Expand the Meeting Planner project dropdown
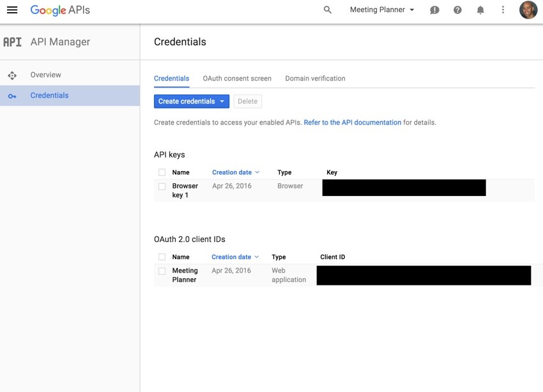The height and width of the screenshot is (392, 543). [382, 10]
